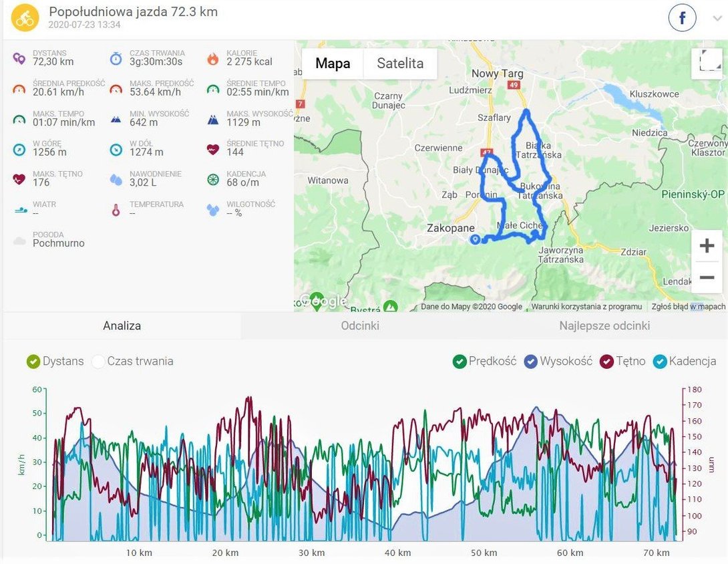Switch to the Odcinki tab

(x=360, y=325)
